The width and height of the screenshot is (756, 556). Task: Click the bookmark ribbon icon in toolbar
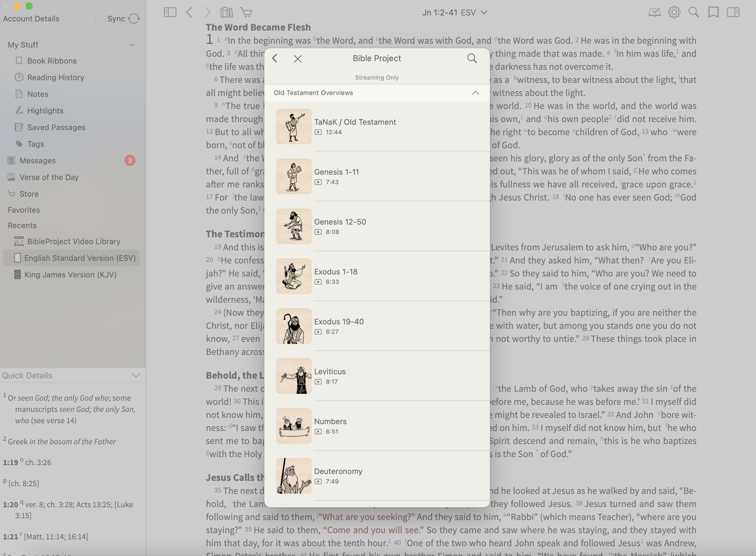click(x=713, y=12)
